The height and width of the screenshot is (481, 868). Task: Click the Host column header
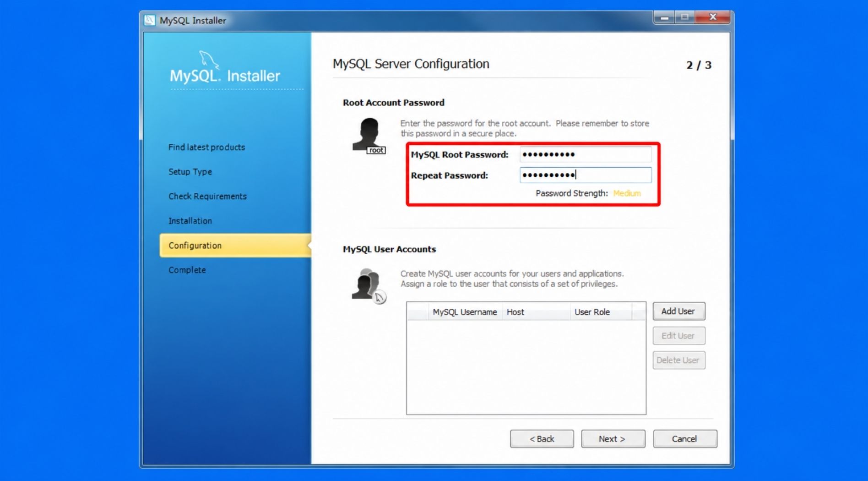(x=536, y=312)
